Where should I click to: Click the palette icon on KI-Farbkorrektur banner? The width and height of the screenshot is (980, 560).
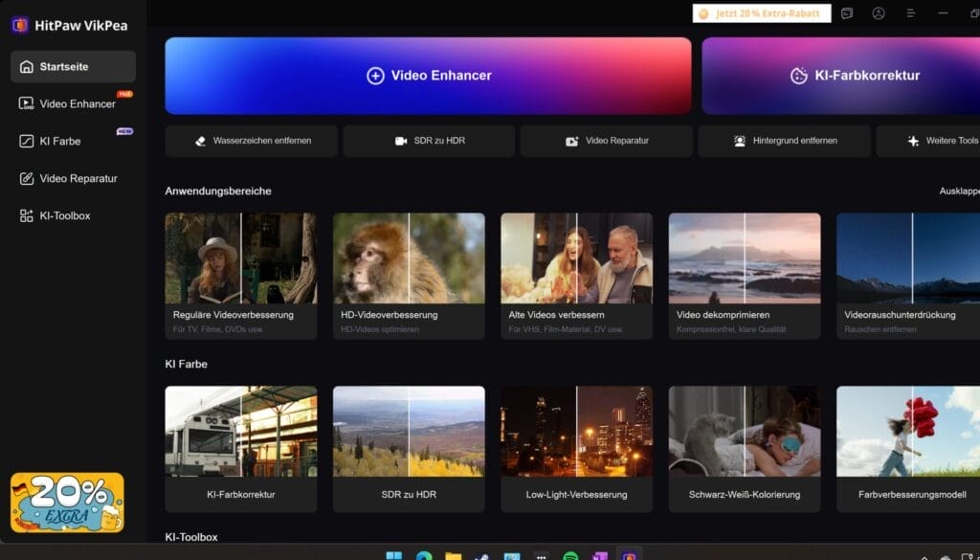click(798, 76)
